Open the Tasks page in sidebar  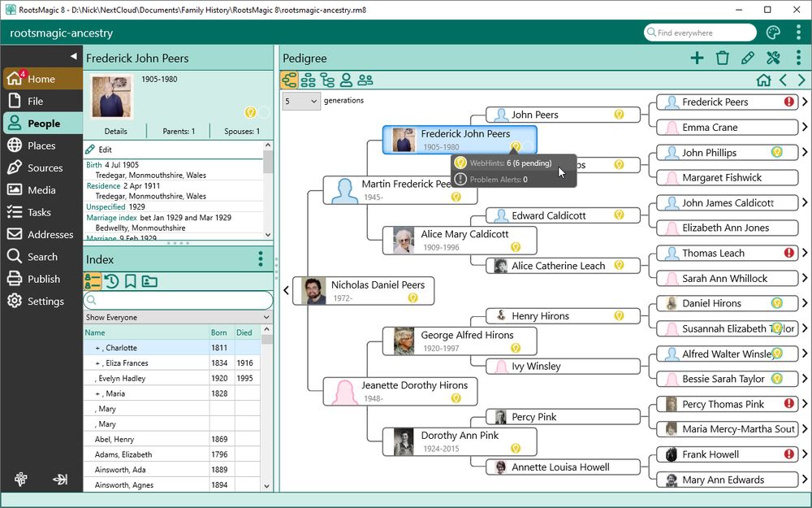42,212
